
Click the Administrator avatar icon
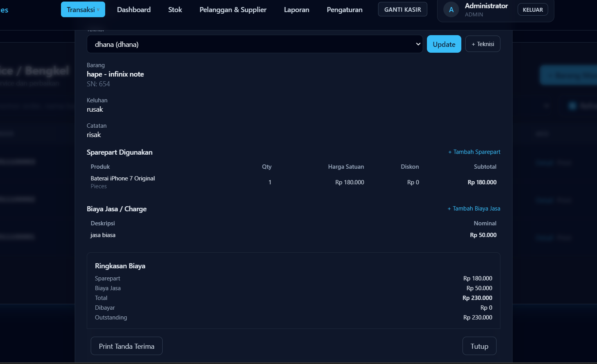tap(451, 10)
